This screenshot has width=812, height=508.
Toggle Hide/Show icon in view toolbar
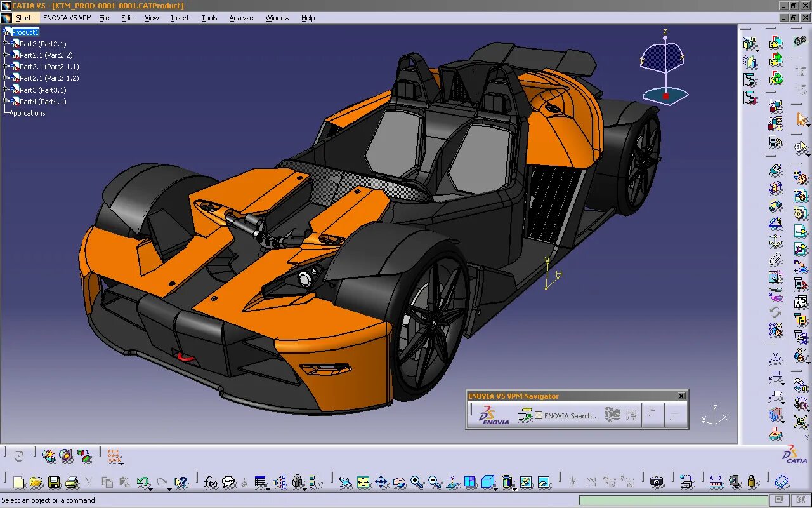(x=526, y=482)
